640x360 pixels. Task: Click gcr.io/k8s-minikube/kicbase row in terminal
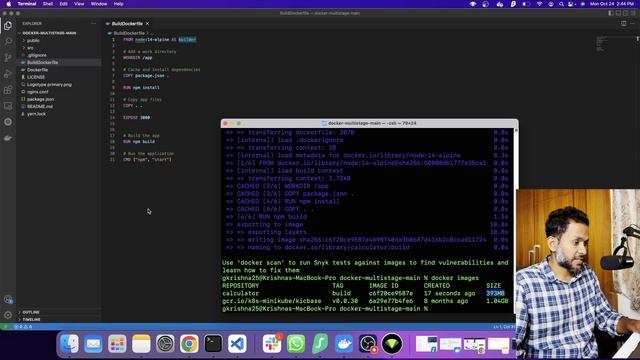click(365, 301)
